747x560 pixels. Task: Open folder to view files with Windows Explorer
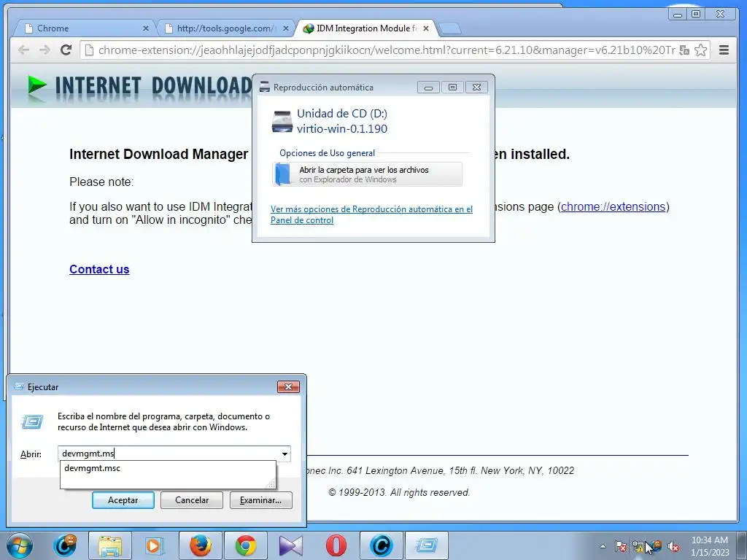[x=368, y=174]
